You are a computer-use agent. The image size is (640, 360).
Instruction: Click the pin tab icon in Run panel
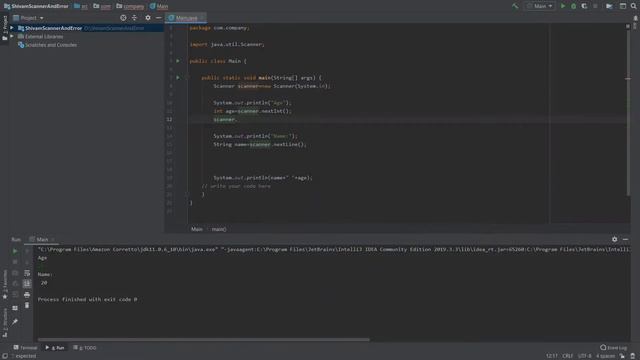tap(15, 322)
